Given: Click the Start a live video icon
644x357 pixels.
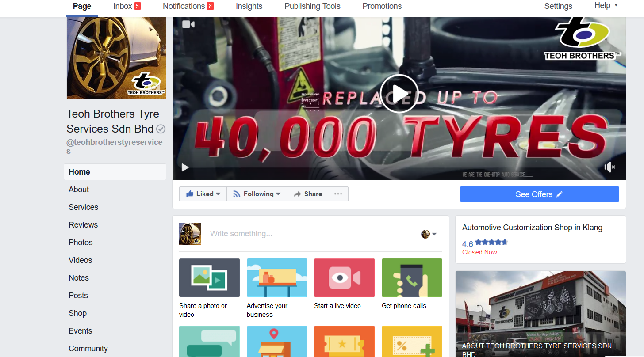Looking at the screenshot, I should (344, 277).
